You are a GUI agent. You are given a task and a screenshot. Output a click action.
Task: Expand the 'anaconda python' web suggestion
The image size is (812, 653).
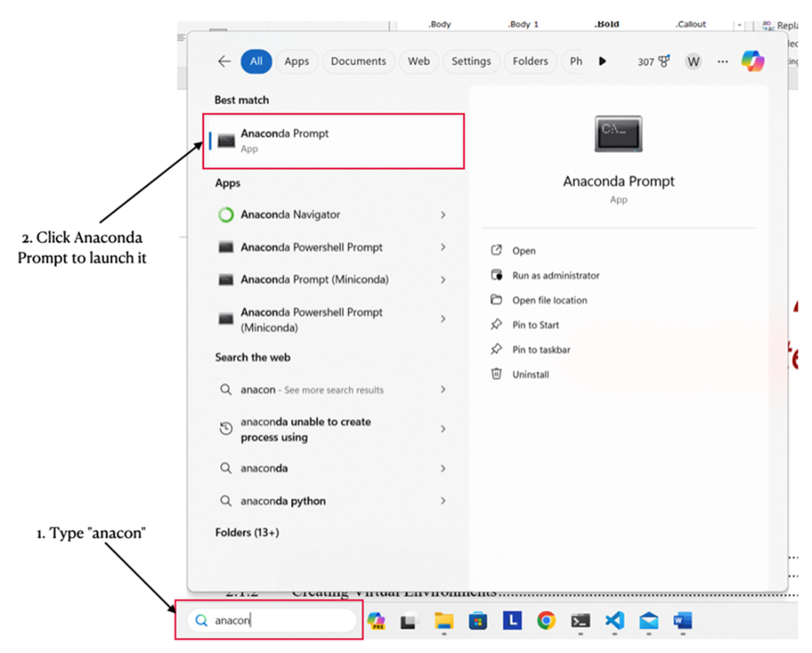[443, 501]
